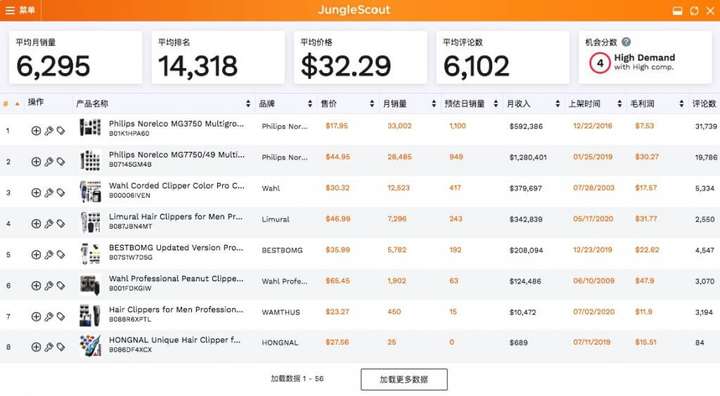The image size is (720, 396).
Task: Click the tag icon for Philips Norelco MG3750
Action: (x=61, y=131)
